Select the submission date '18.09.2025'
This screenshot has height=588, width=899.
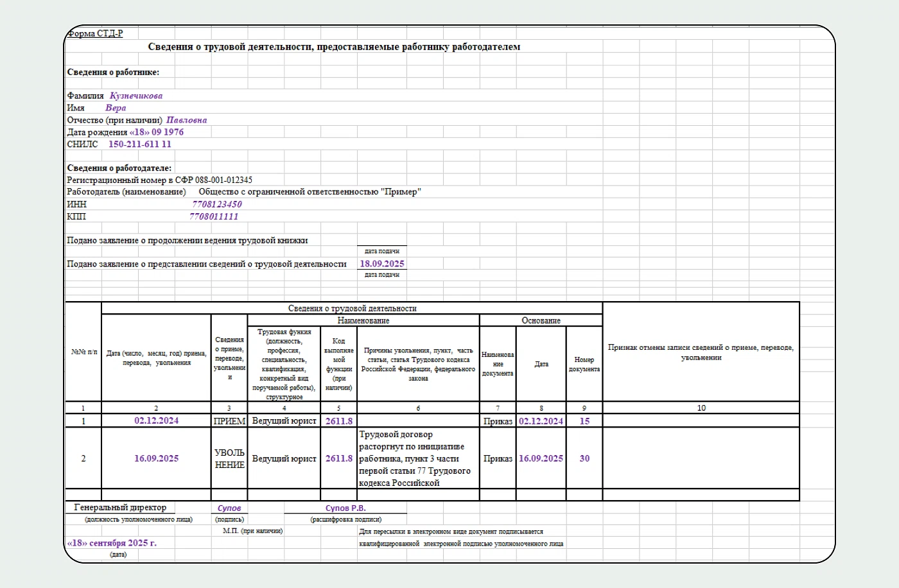tap(382, 264)
